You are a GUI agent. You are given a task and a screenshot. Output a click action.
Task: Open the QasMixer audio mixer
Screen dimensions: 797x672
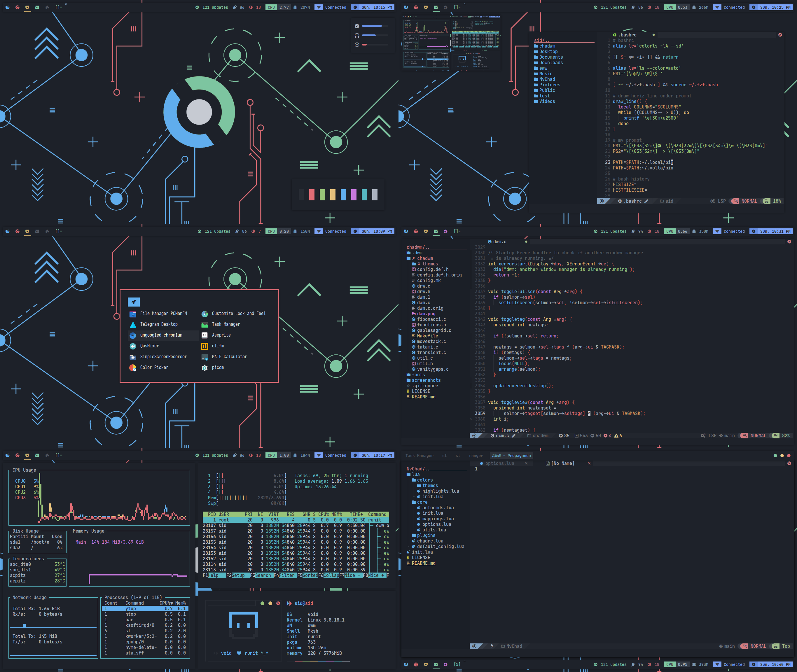(149, 346)
